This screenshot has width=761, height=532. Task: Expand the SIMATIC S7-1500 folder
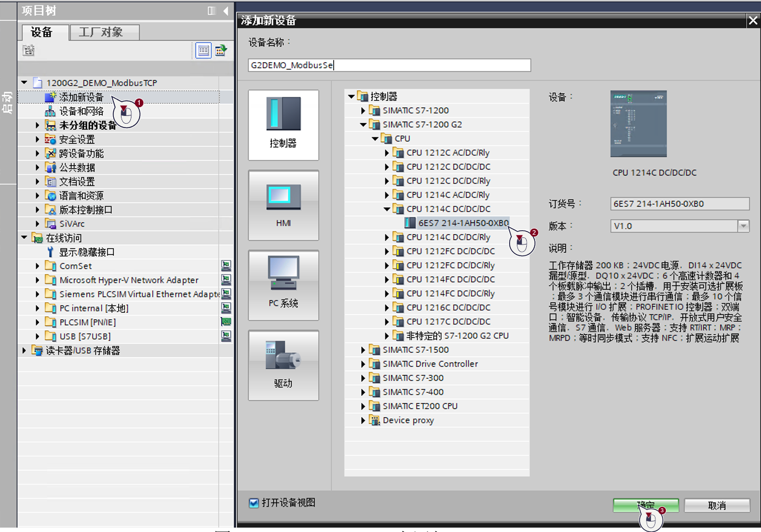[362, 350]
